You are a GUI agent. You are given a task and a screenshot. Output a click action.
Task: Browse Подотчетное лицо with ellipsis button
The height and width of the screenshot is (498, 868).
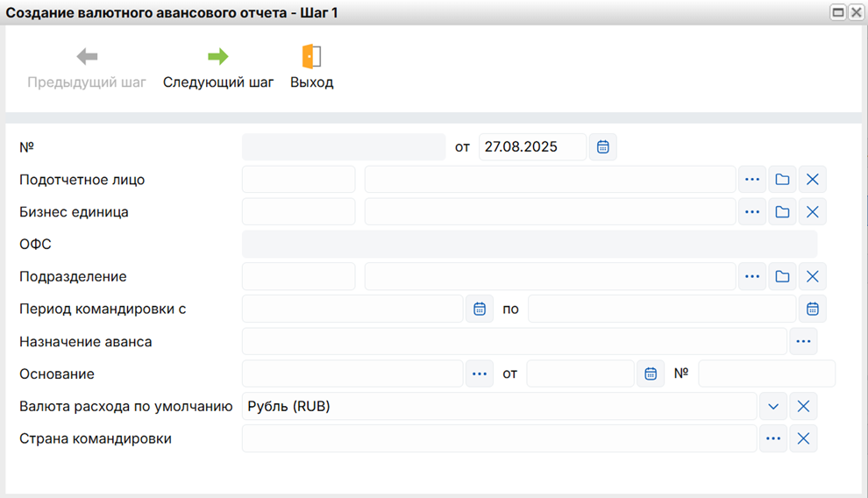coord(752,180)
